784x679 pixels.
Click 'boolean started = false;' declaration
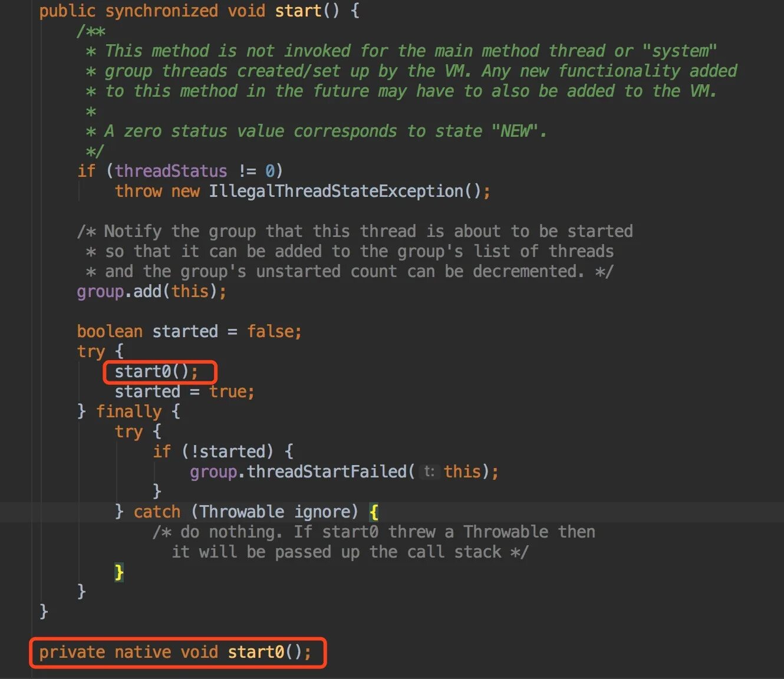189,331
